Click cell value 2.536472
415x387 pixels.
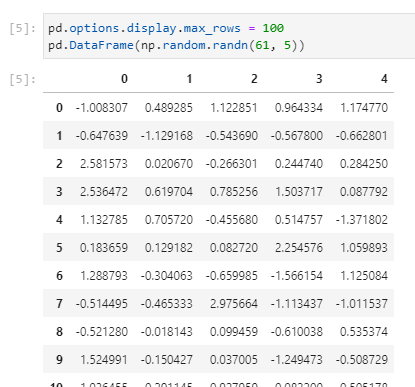[x=104, y=192]
